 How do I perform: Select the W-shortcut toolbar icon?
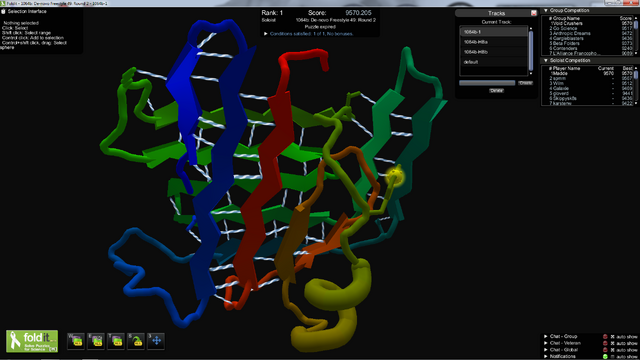click(76, 341)
